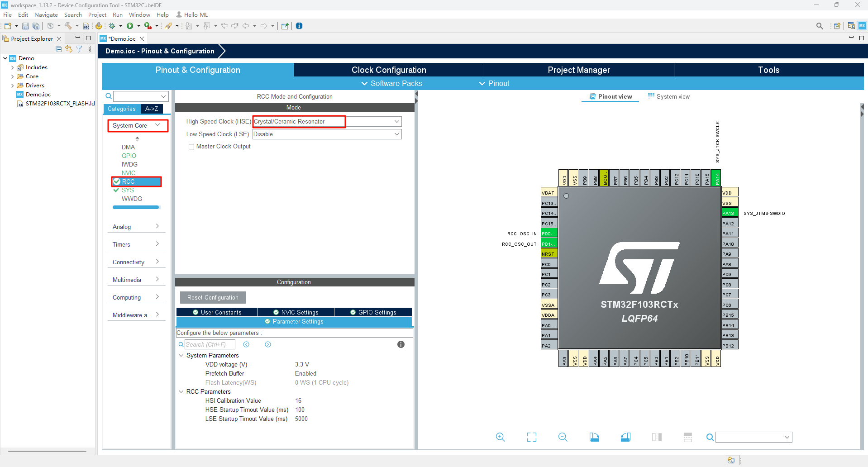Click the Save All toolbar icon

[x=36, y=26]
